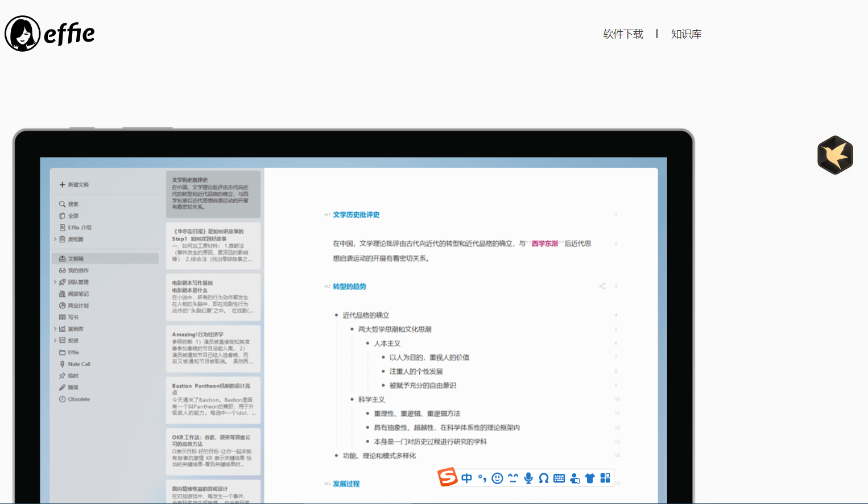Open the Omega special symbols panel
This screenshot has height=504, width=868.
[x=544, y=478]
